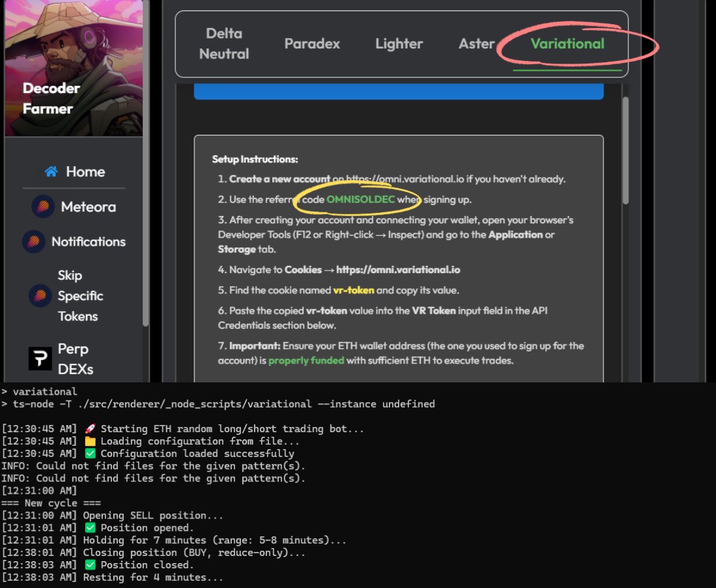Image resolution: width=716 pixels, height=588 pixels.
Task: Click 'Holding for 7 minutes' terminal line
Action: click(173, 540)
